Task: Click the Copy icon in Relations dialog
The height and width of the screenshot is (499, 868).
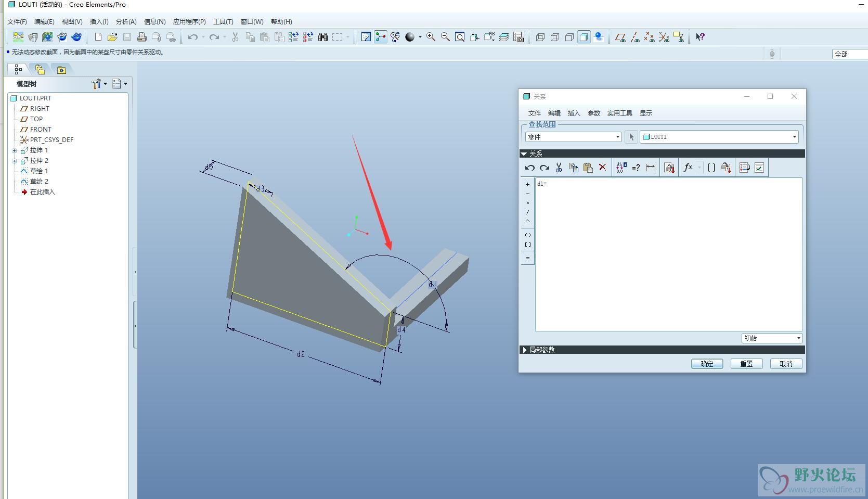Action: click(573, 168)
